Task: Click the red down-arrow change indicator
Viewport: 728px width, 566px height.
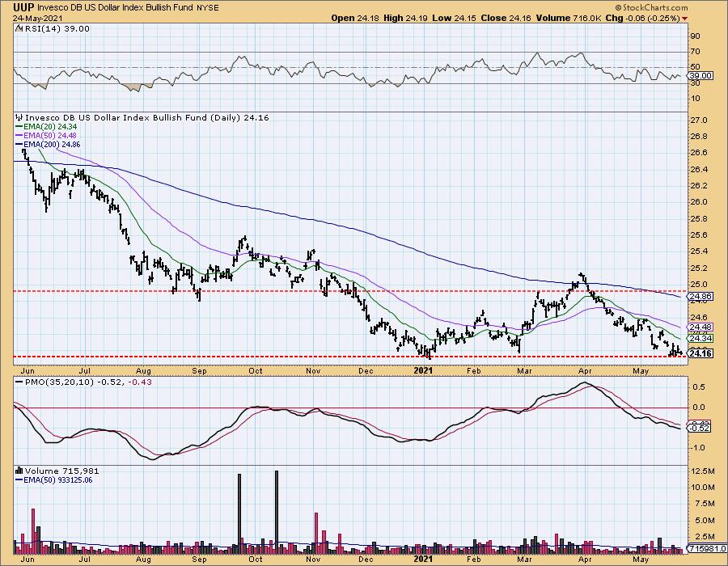Action: pyautogui.click(x=685, y=19)
